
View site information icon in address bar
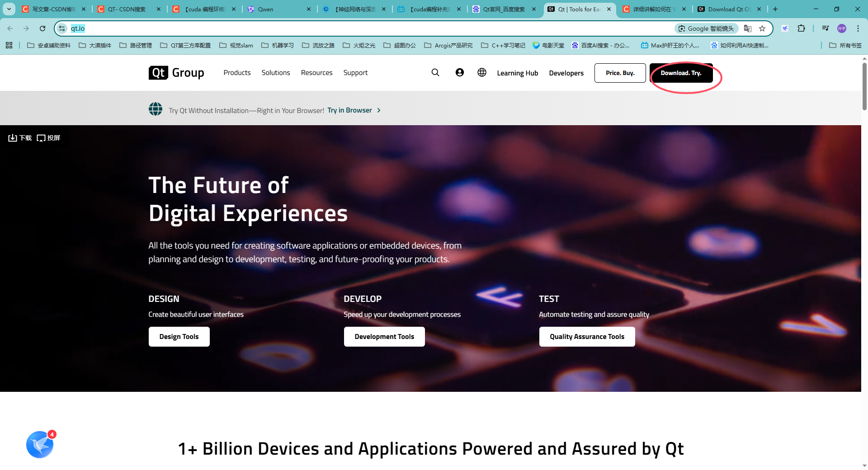pyautogui.click(x=62, y=28)
